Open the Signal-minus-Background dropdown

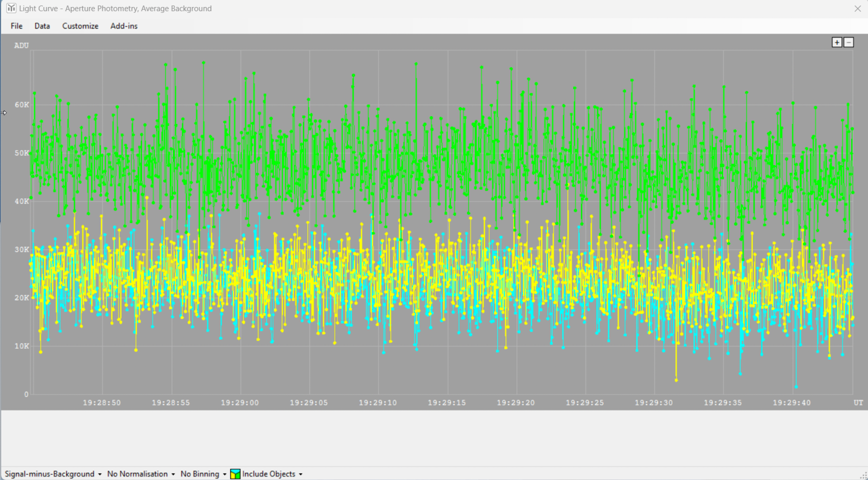point(52,474)
